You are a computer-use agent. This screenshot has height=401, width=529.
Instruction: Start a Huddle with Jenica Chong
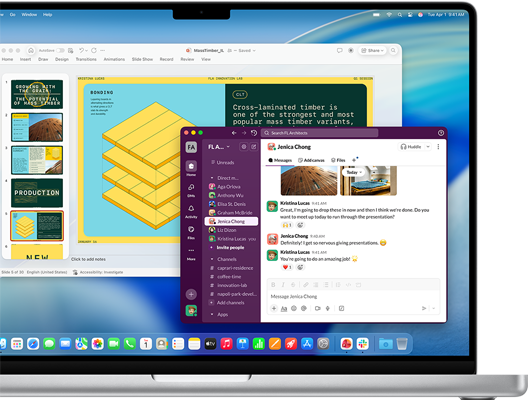[x=411, y=147]
